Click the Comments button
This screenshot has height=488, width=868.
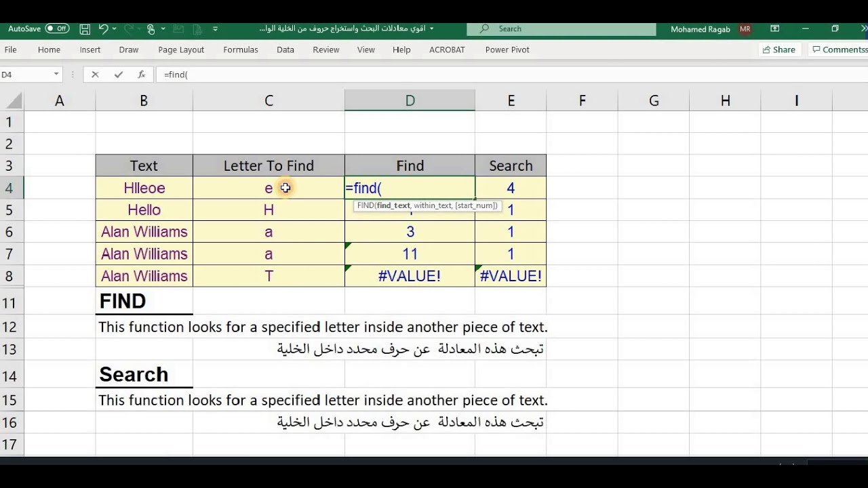click(x=840, y=49)
